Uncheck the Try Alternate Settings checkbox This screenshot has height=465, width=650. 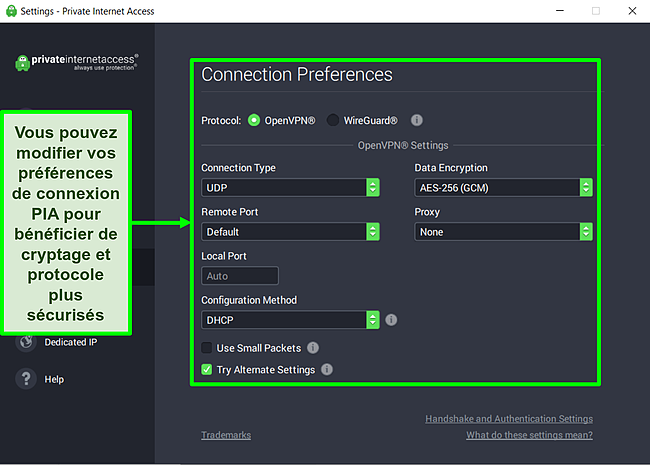[207, 370]
